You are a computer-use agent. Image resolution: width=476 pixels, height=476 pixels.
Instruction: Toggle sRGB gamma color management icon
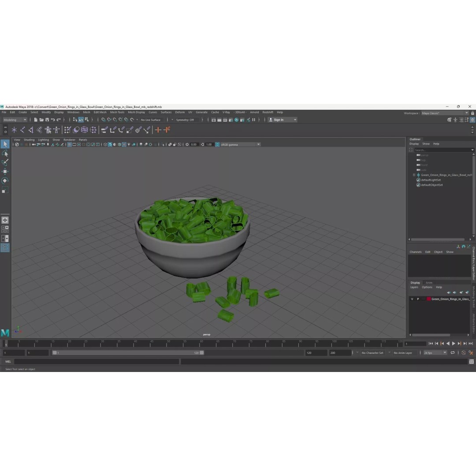217,145
